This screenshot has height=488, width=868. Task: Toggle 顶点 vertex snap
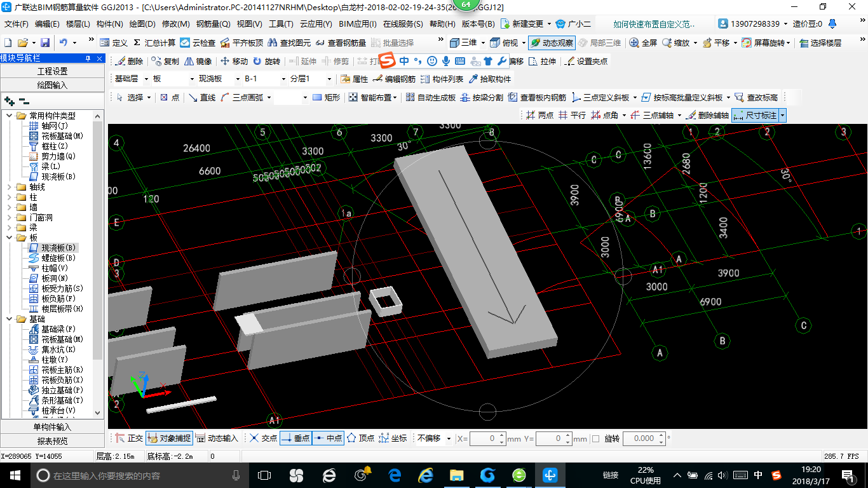point(360,438)
